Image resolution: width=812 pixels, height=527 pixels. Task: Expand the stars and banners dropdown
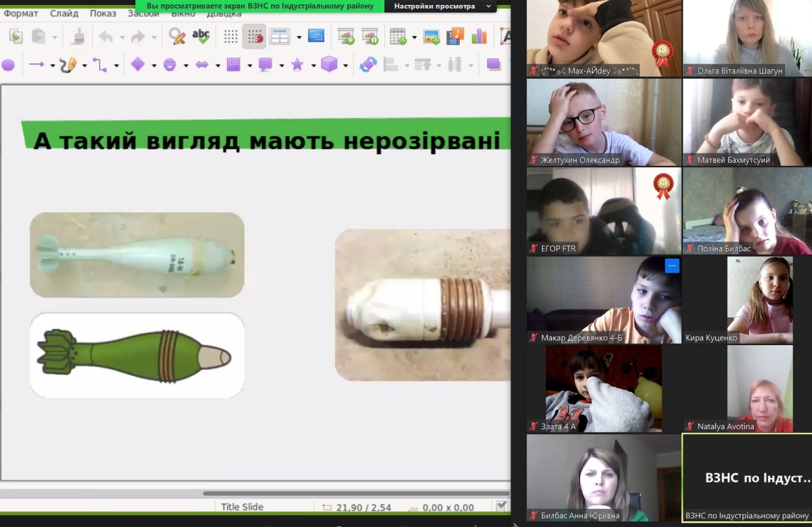coord(313,66)
